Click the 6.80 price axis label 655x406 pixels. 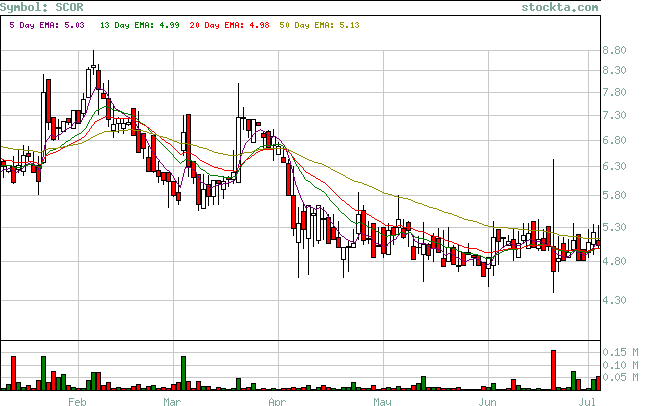tap(614, 140)
